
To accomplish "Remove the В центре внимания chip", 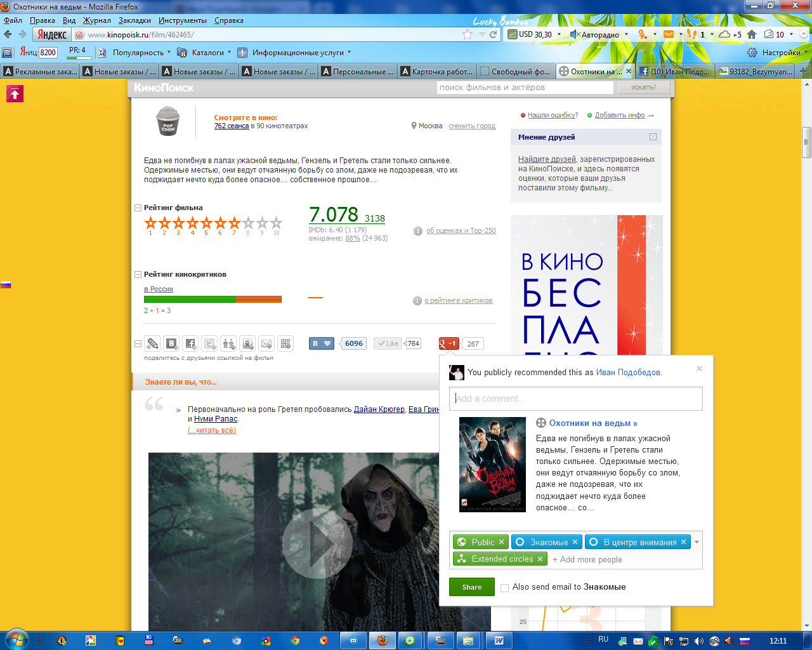I will click(683, 542).
